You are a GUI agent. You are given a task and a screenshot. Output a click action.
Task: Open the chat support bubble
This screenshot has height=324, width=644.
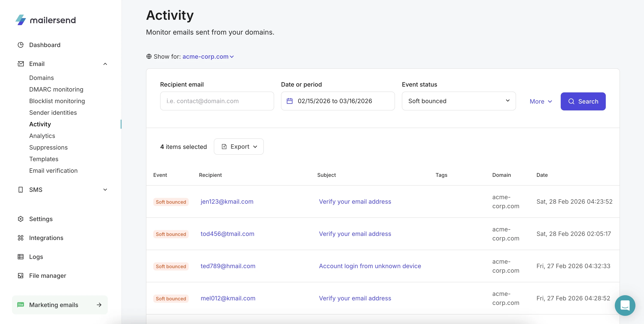625,305
